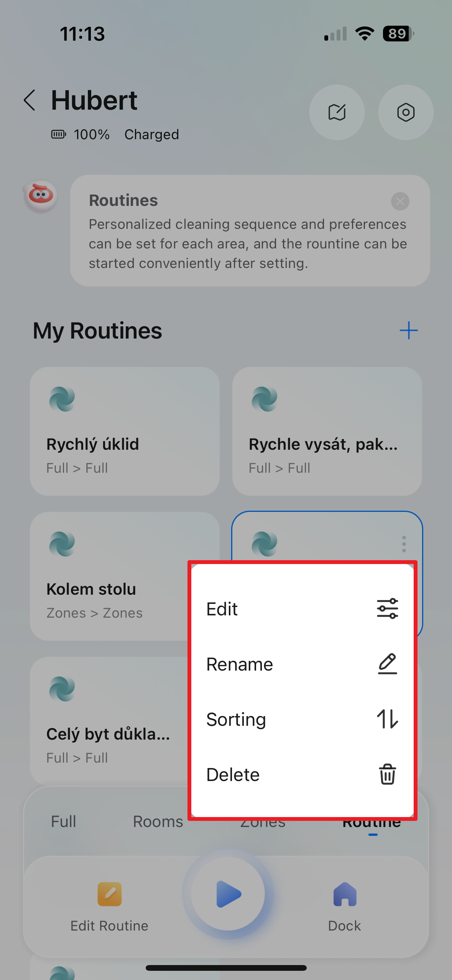Switch to the Full tab
Viewport: 452px width, 980px height.
coord(64,822)
